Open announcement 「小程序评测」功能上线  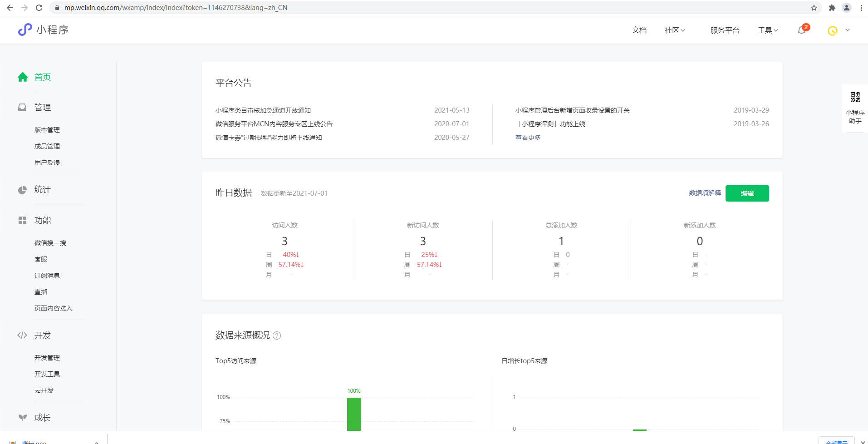click(550, 124)
